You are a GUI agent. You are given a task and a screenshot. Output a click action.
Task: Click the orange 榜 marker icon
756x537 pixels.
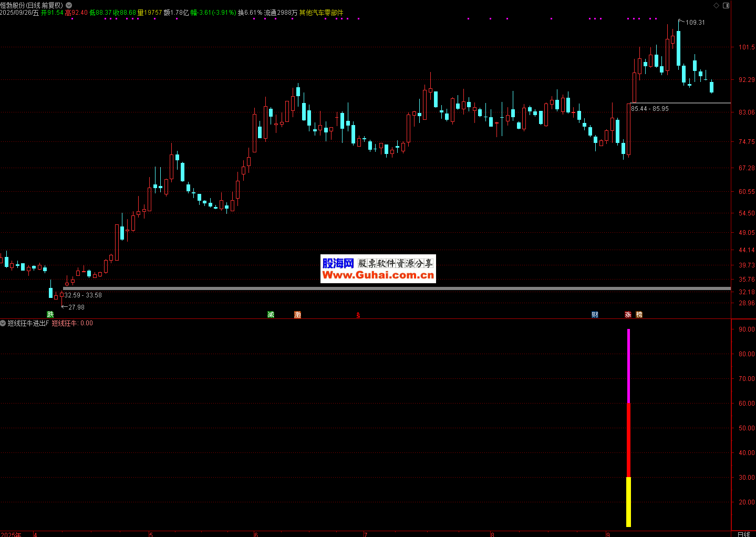click(x=639, y=315)
